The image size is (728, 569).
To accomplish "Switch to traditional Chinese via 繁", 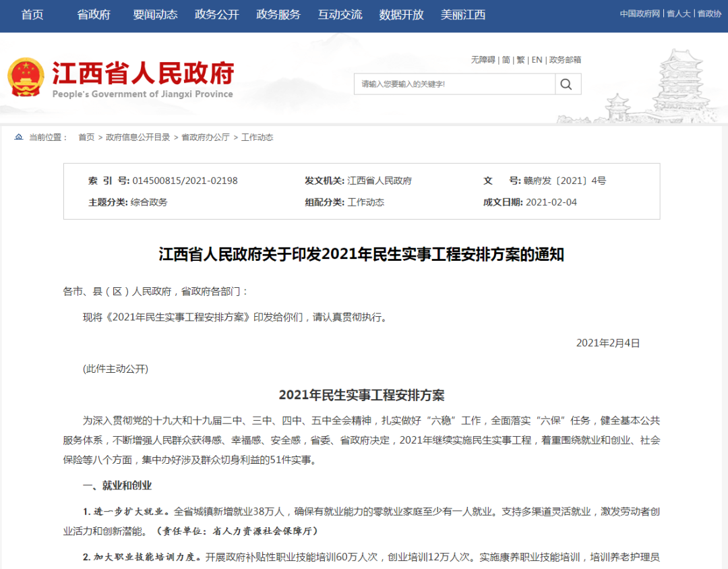I will click(520, 60).
